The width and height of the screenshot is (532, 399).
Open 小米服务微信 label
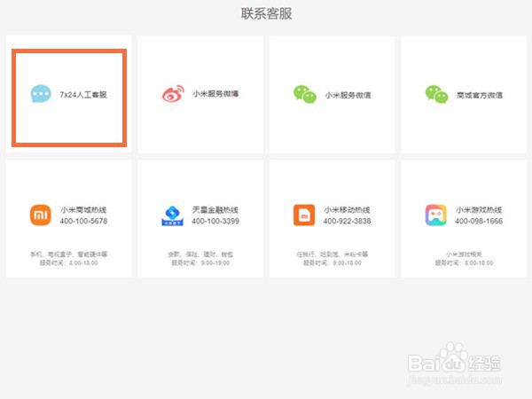348,95
